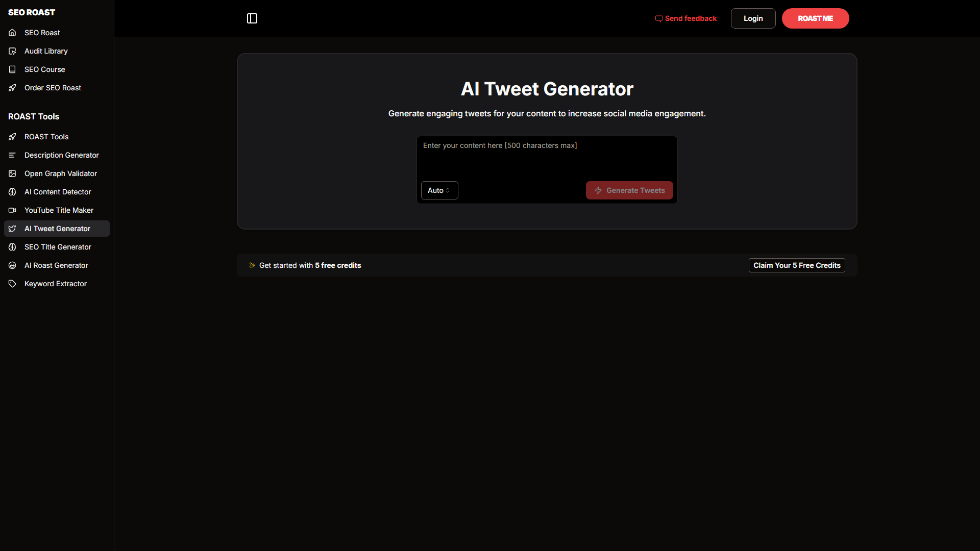The width and height of the screenshot is (980, 551).
Task: Click the Keyword Extractor icon
Action: 11,283
